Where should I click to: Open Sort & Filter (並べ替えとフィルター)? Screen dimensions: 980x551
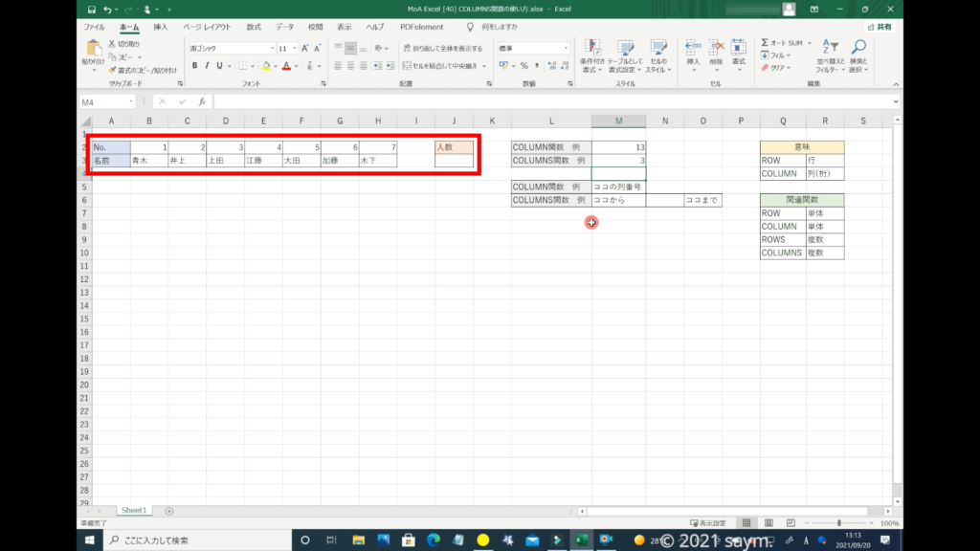[827, 55]
